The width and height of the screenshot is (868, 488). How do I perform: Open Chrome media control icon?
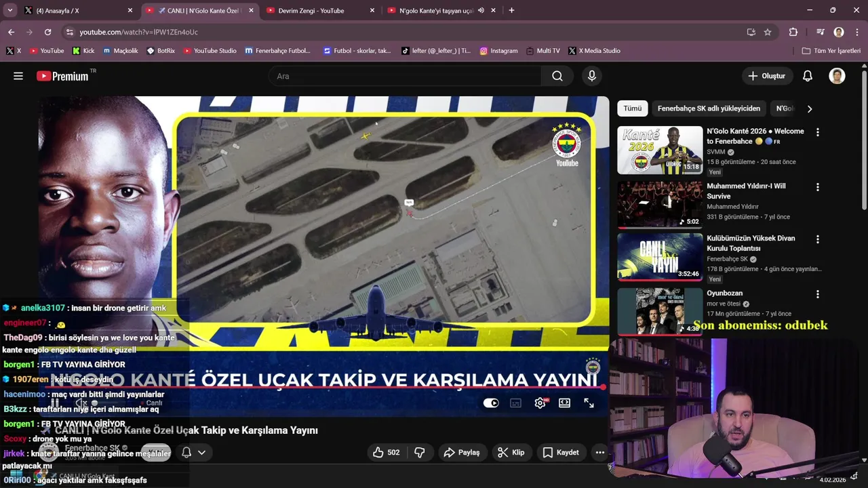click(821, 32)
